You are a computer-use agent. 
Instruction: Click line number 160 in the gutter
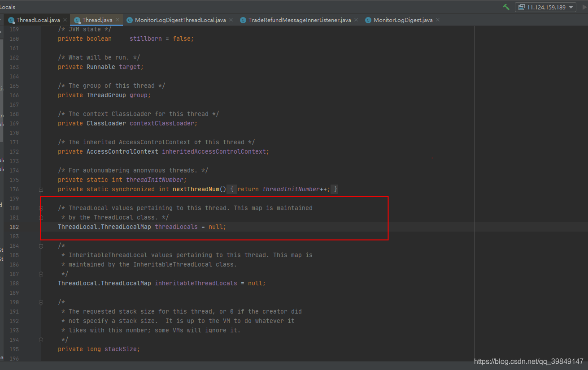pos(14,39)
